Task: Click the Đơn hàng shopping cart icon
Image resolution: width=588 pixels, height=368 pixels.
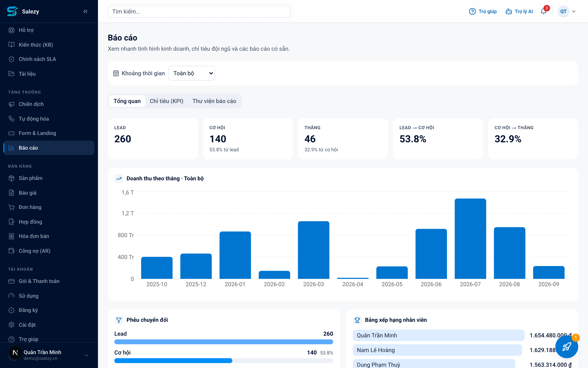Action: [x=11, y=207]
